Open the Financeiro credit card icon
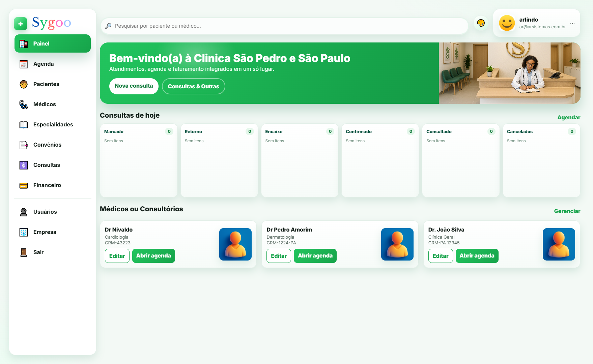The image size is (593, 364). click(24, 185)
